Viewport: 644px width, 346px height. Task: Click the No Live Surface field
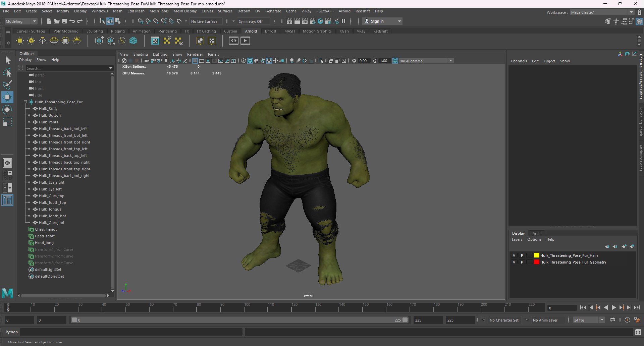[206, 21]
